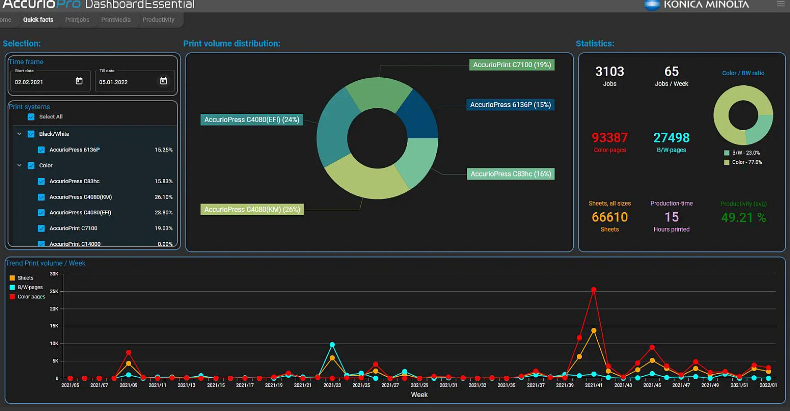Image resolution: width=790 pixels, height=411 pixels.
Task: Click the 26.10% value for C4080(KM)
Action: 163,197
